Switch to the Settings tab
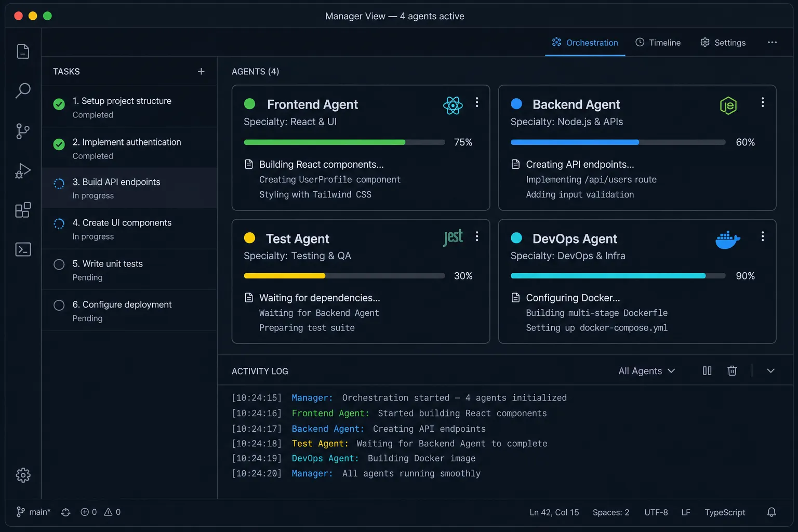The width and height of the screenshot is (798, 532). [723, 43]
